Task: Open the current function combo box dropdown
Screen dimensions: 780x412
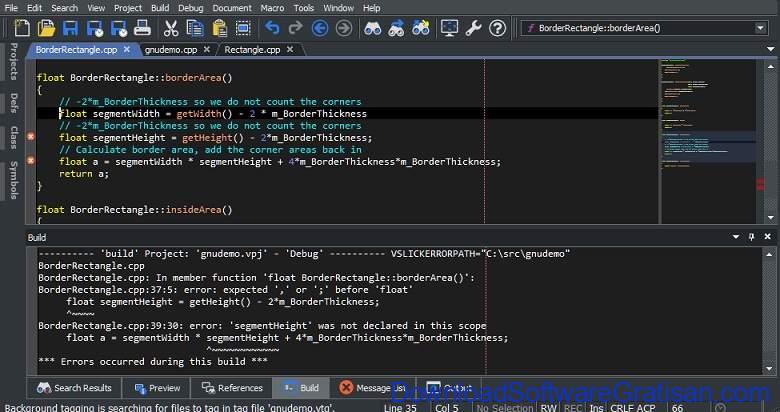Action: pos(760,28)
